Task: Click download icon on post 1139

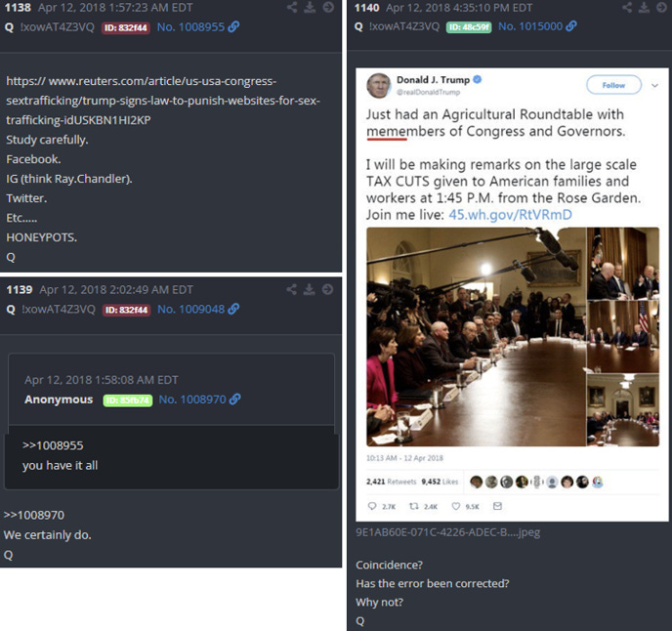Action: (x=310, y=290)
